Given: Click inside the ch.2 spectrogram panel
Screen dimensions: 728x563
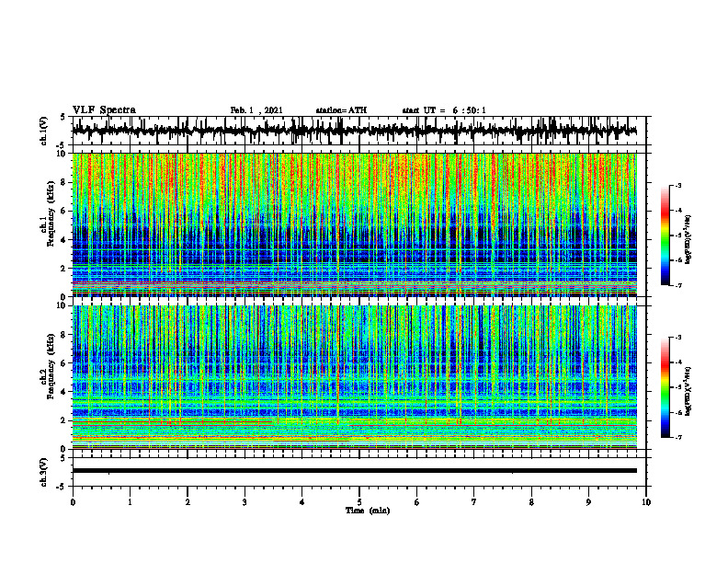Looking at the screenshot, I should pos(354,377).
